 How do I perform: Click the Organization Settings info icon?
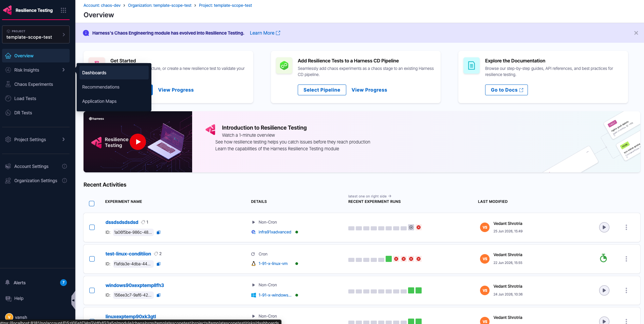(x=65, y=180)
